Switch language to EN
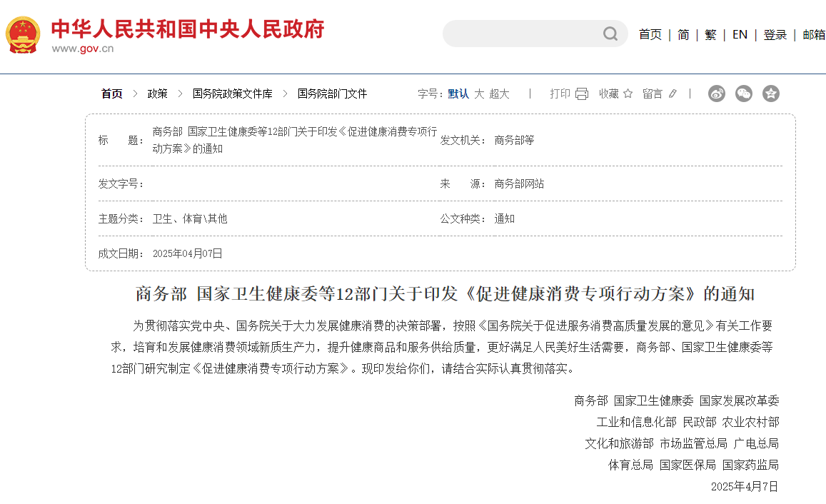 [x=740, y=34]
